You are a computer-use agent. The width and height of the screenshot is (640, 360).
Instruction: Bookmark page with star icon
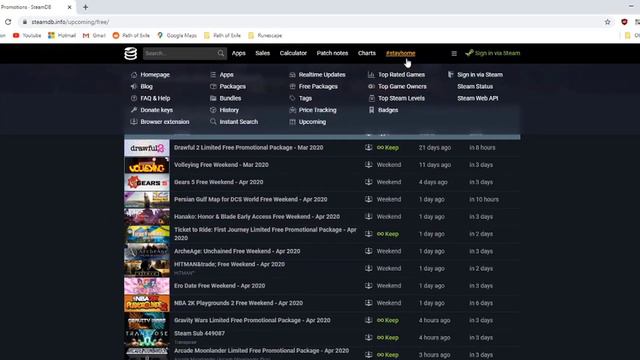[x=607, y=22]
